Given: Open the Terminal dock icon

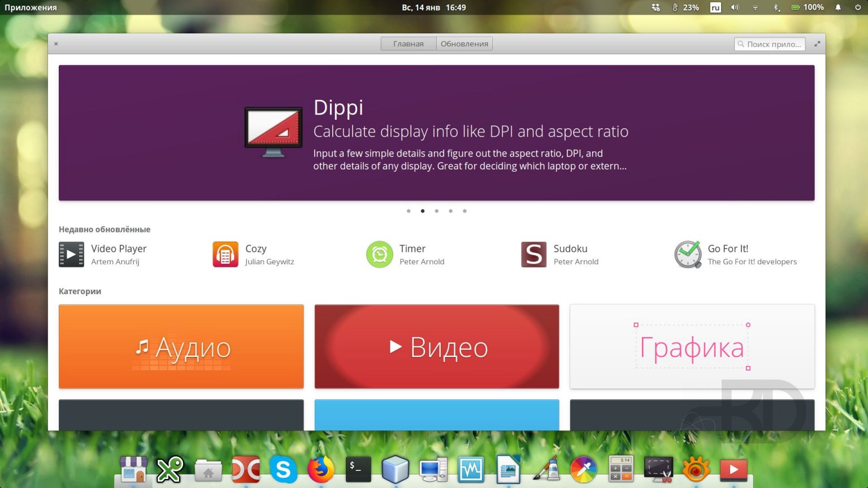Looking at the screenshot, I should point(358,469).
